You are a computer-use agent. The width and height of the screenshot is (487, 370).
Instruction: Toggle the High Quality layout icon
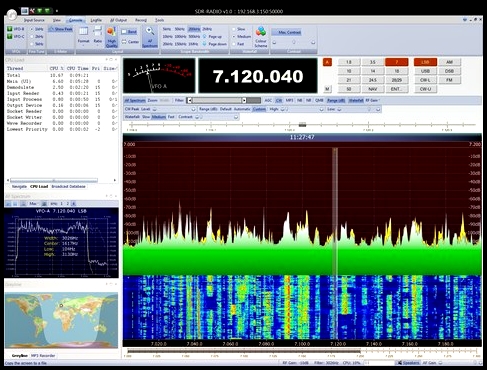pyautogui.click(x=111, y=32)
